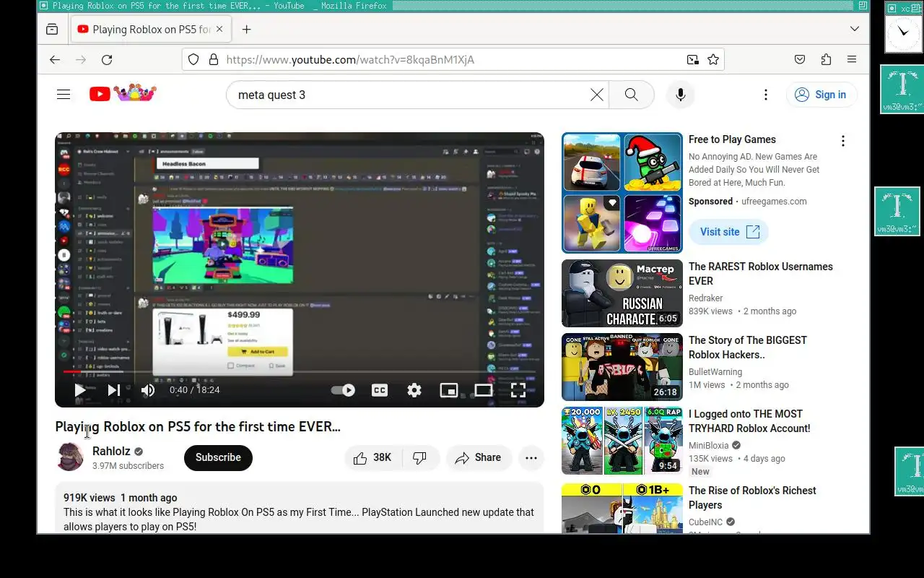Bookmark this page with star icon
This screenshot has height=578, width=924.
713,60
